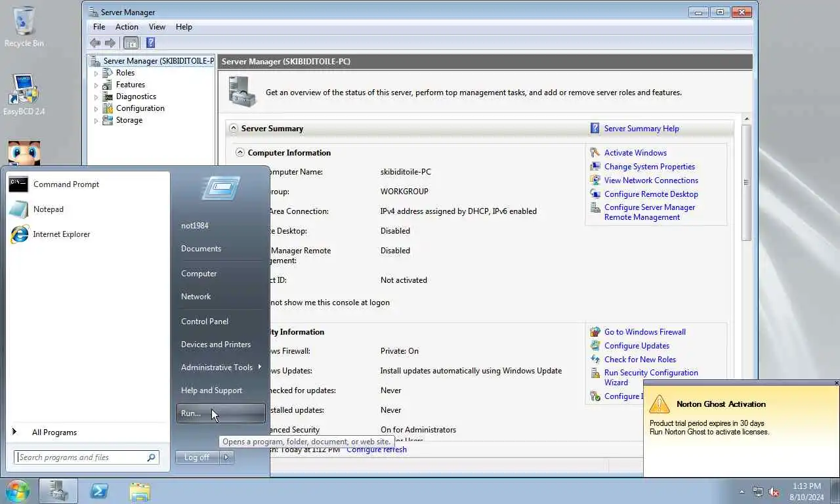Open the Help menu

point(184,27)
